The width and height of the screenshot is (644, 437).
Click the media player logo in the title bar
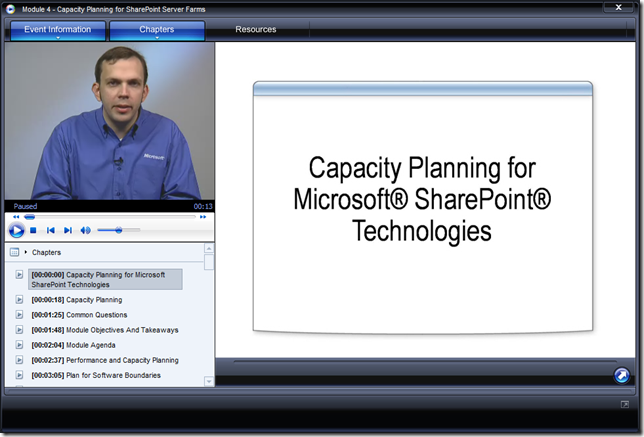[x=10, y=9]
